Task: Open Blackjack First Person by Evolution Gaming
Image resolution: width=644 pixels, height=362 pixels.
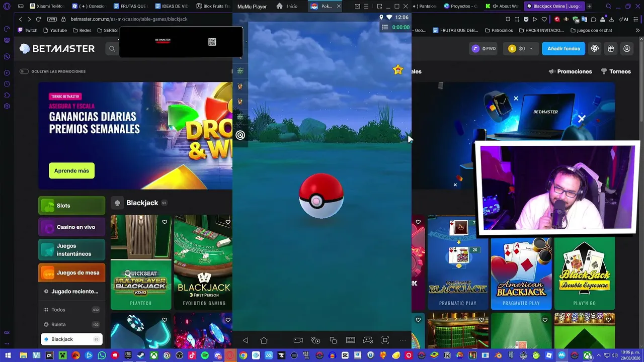Action: [x=203, y=262]
